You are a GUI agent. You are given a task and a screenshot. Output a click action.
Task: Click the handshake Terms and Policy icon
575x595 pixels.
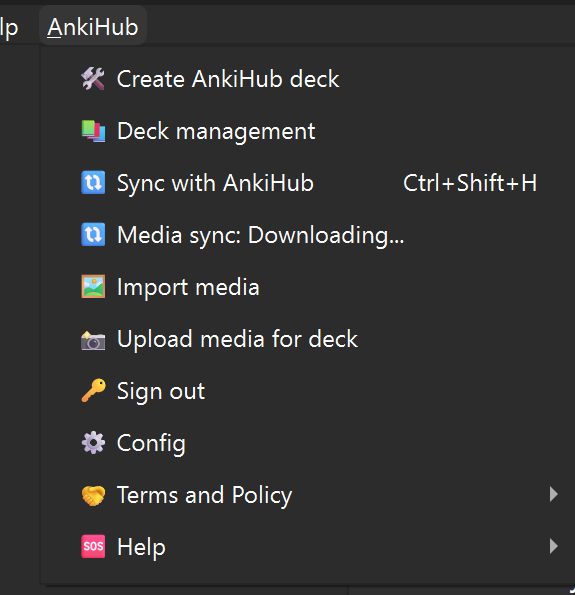(93, 495)
